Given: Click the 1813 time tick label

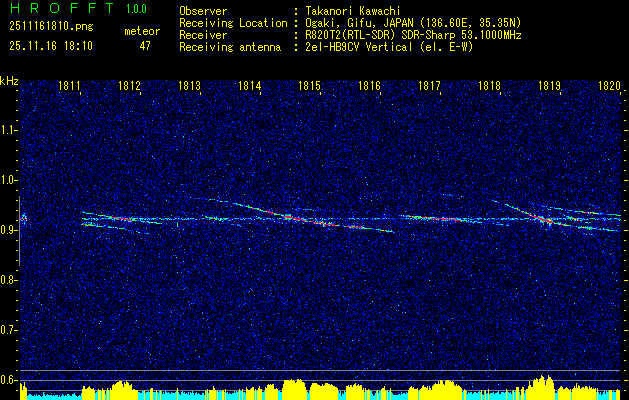Looking at the screenshot, I should click(189, 85).
